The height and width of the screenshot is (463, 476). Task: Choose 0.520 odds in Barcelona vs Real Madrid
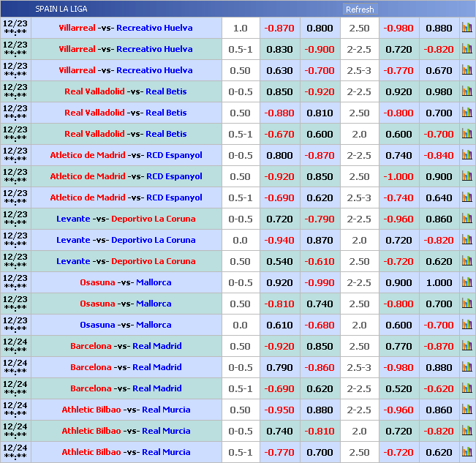398,388
